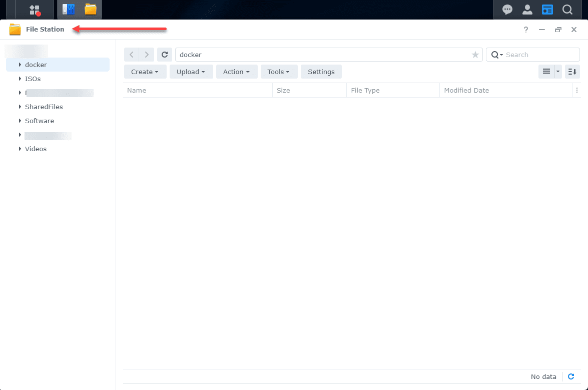The height and width of the screenshot is (390, 588).
Task: Sort by the Name column header
Action: pos(198,91)
